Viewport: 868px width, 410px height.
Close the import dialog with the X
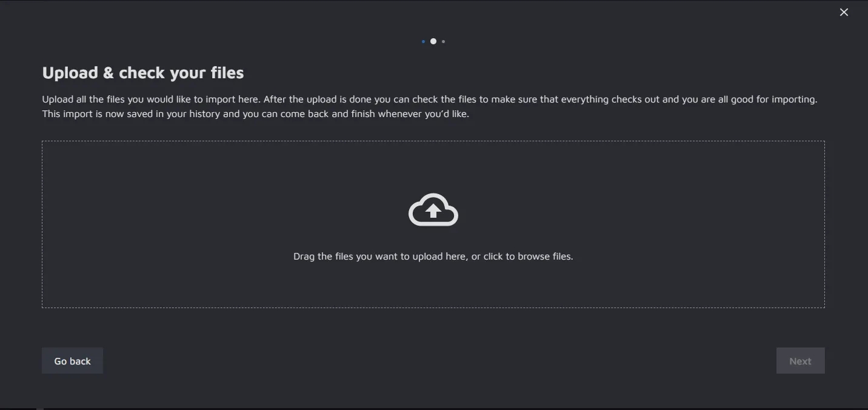tap(844, 12)
